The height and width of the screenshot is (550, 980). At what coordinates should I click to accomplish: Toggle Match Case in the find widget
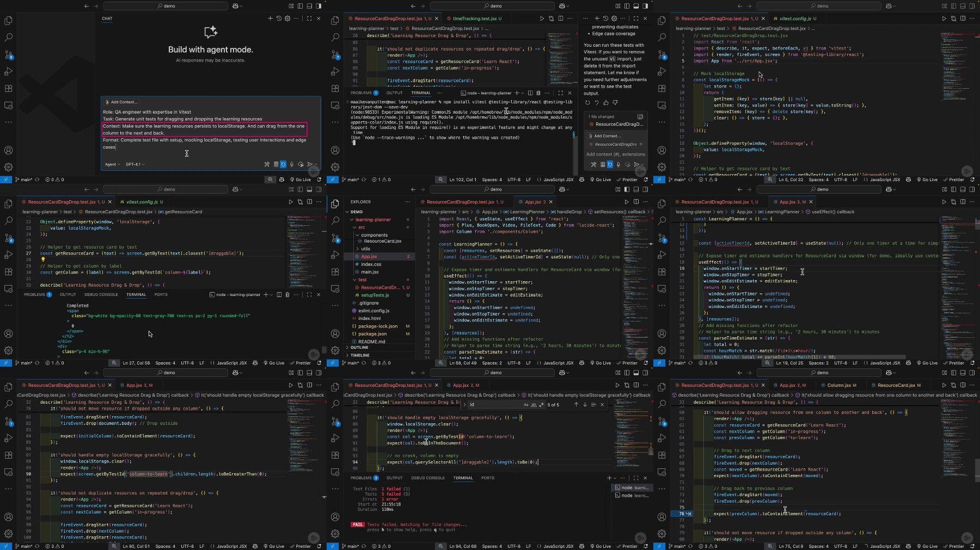525,405
